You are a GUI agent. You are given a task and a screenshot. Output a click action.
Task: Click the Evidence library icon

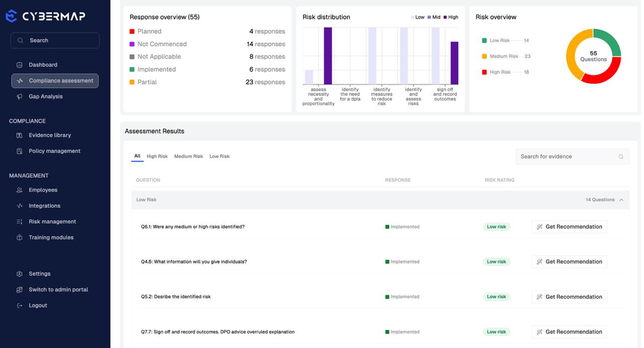tap(20, 135)
